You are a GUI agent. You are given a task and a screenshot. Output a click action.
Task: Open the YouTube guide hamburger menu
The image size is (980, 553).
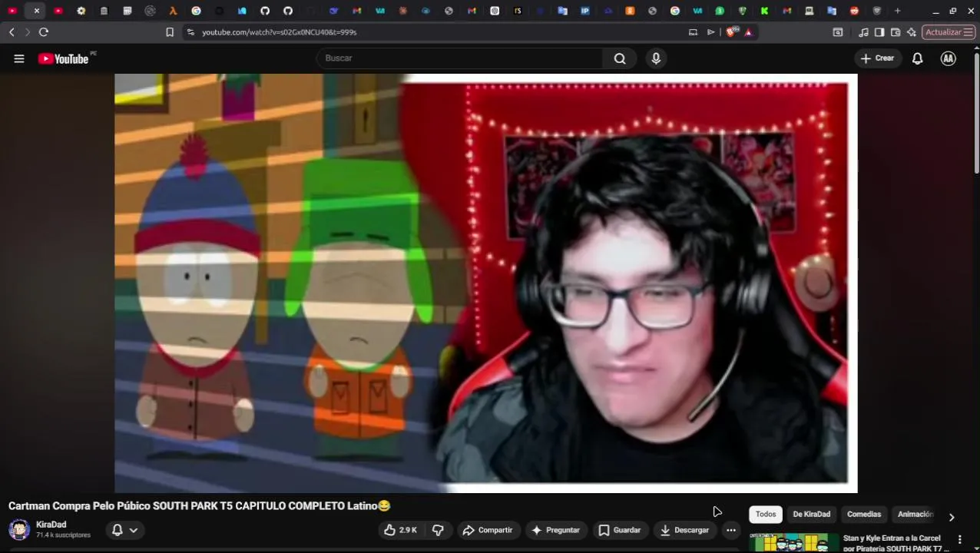tap(19, 58)
